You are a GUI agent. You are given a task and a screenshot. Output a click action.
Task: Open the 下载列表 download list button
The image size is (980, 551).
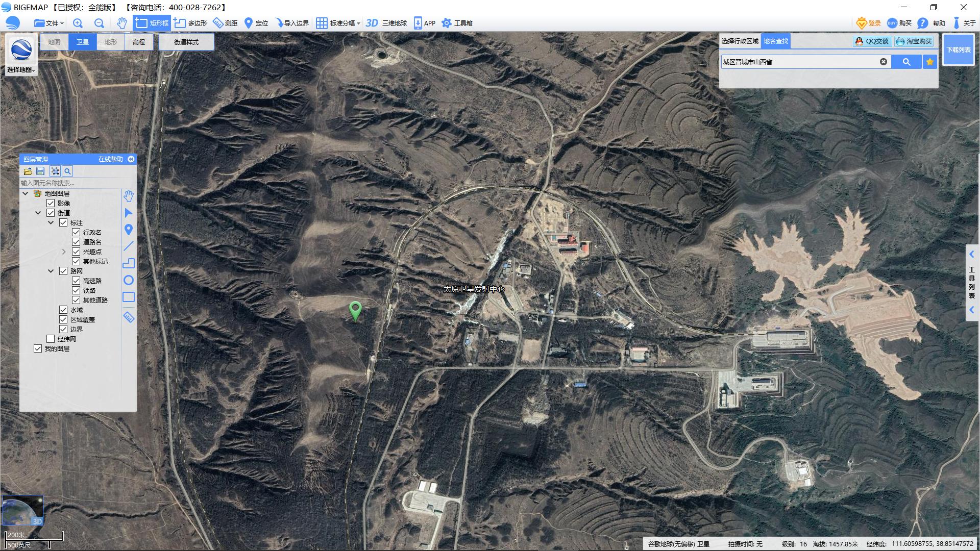coord(958,49)
